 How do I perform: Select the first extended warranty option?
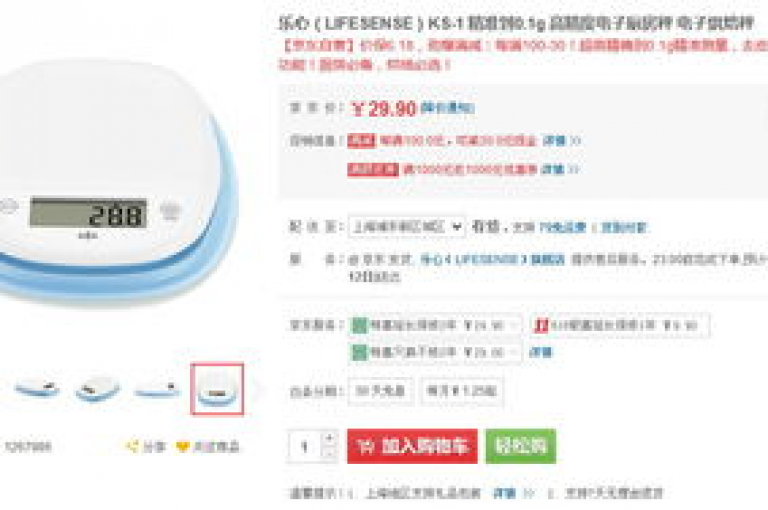pyautogui.click(x=435, y=325)
